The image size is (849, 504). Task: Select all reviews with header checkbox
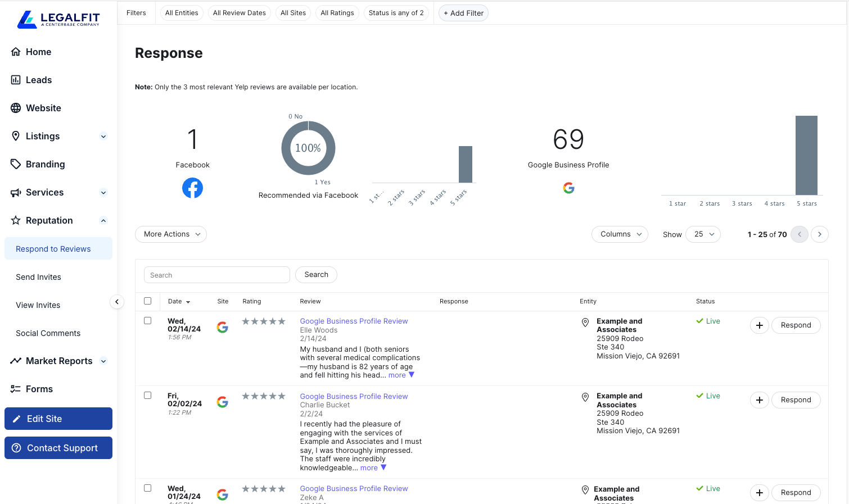(148, 301)
